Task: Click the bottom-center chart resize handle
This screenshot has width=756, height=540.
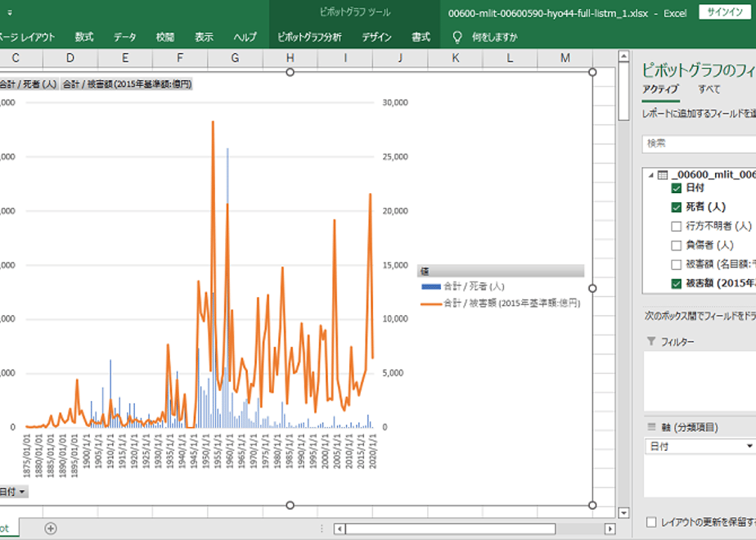Action: point(290,506)
